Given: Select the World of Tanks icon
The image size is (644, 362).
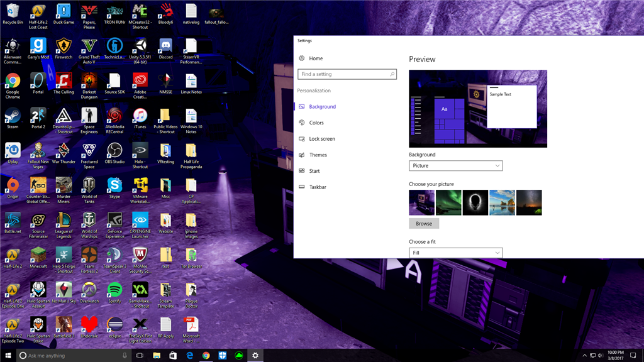Looking at the screenshot, I should [89, 191].
